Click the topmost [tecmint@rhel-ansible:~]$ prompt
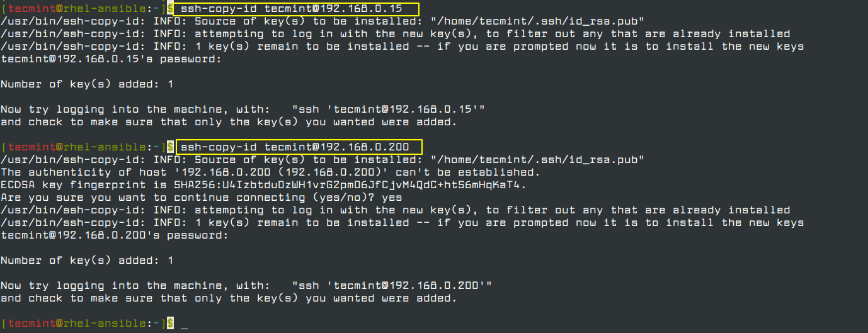 tap(87, 9)
